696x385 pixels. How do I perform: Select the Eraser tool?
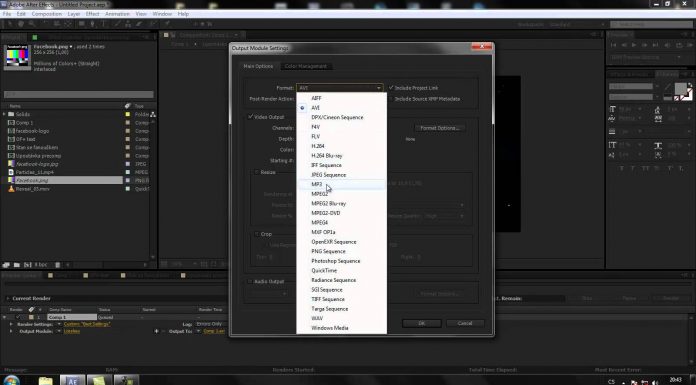(x=139, y=24)
